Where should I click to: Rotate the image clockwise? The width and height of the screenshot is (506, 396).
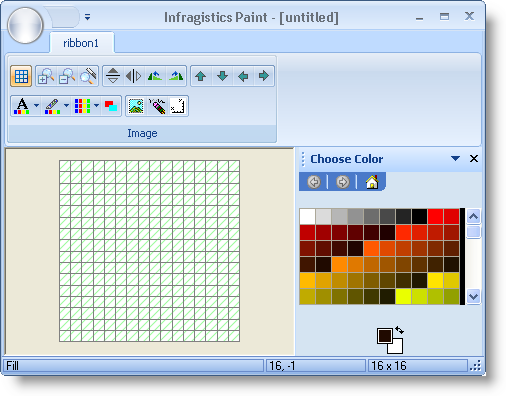coord(176,76)
